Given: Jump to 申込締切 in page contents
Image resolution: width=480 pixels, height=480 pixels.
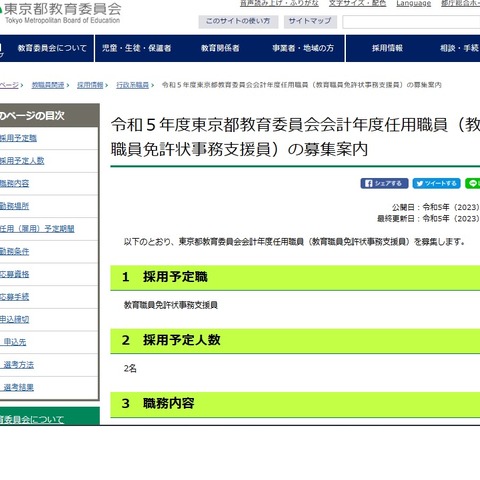Looking at the screenshot, I should (x=15, y=319).
